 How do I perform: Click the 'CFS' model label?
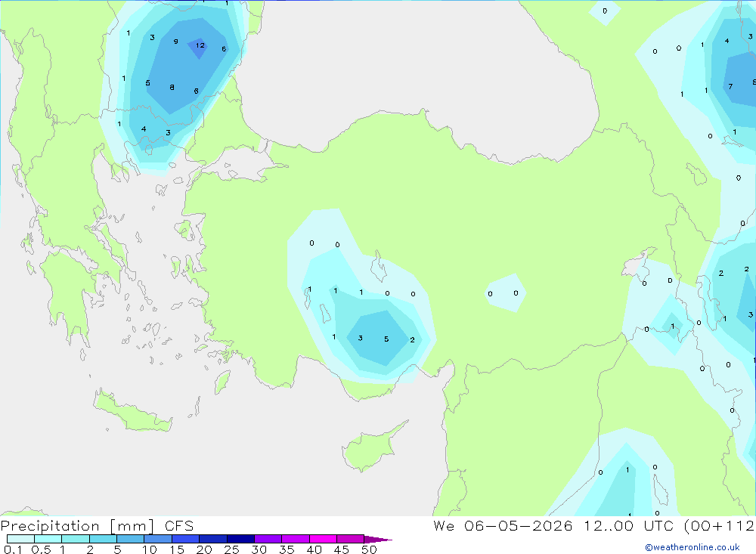(x=179, y=525)
